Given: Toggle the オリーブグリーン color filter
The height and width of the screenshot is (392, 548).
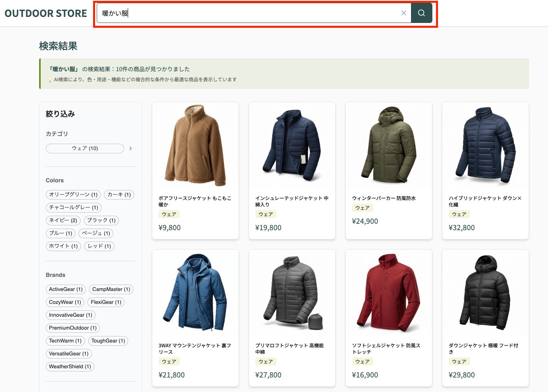Looking at the screenshot, I should (x=73, y=195).
